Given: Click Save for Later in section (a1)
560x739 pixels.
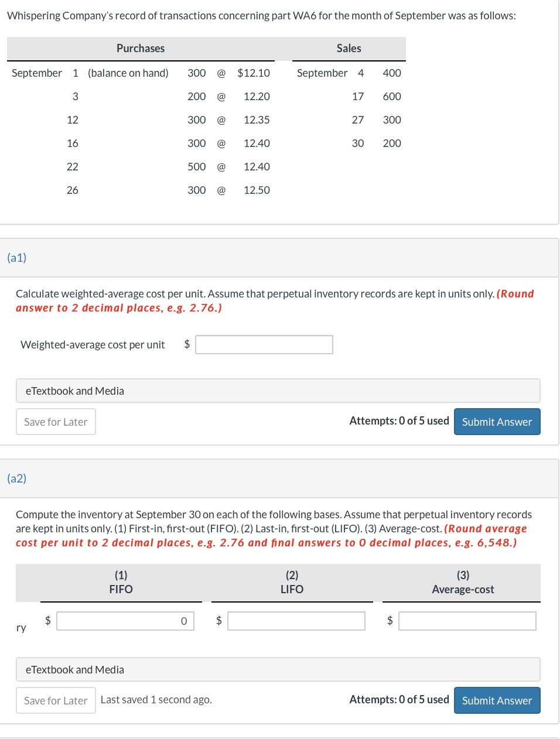Looking at the screenshot, I should [56, 422].
